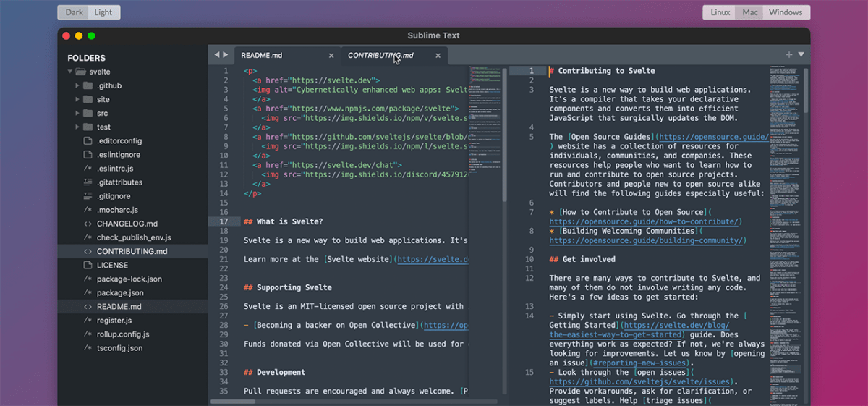This screenshot has width=868, height=406.
Task: Switch to the README.md tab
Action: tap(286, 55)
